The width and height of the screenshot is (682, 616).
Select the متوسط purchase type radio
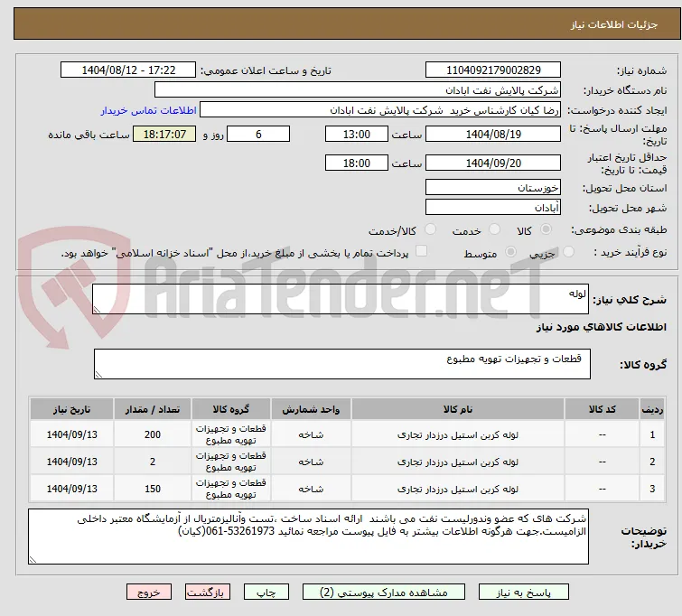coord(510,251)
